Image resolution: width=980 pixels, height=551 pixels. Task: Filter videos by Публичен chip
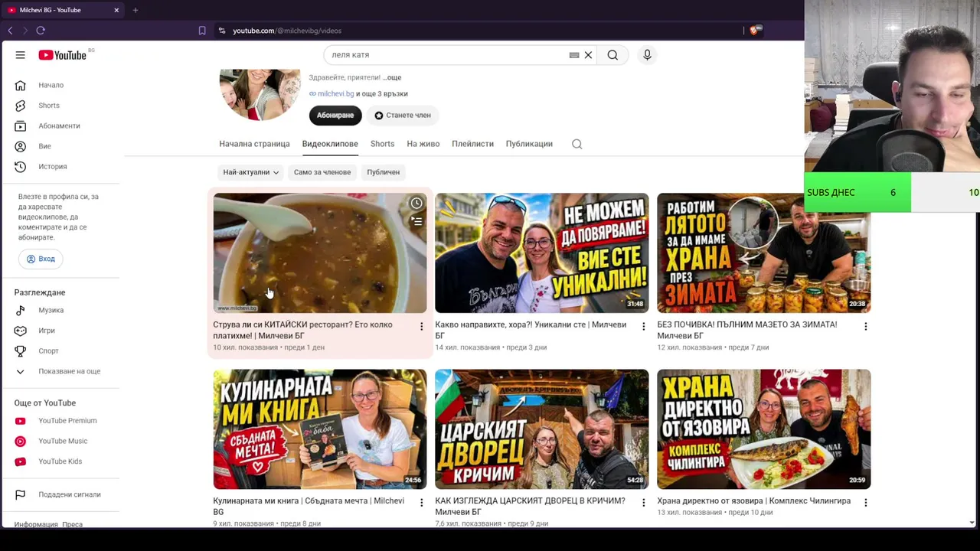coord(383,172)
